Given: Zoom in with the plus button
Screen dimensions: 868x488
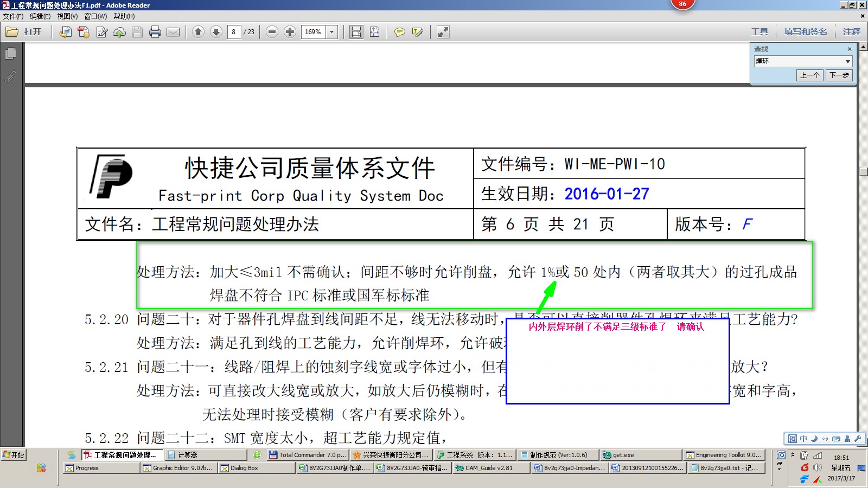Looking at the screenshot, I should click(x=290, y=32).
